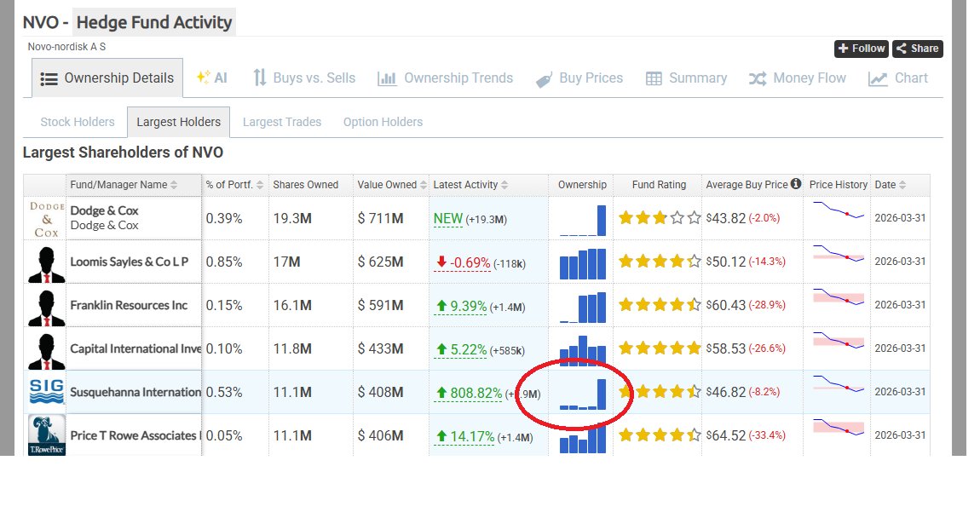Select the Largest Holders sub-tab
The width and height of the screenshot is (980, 518).
(179, 122)
